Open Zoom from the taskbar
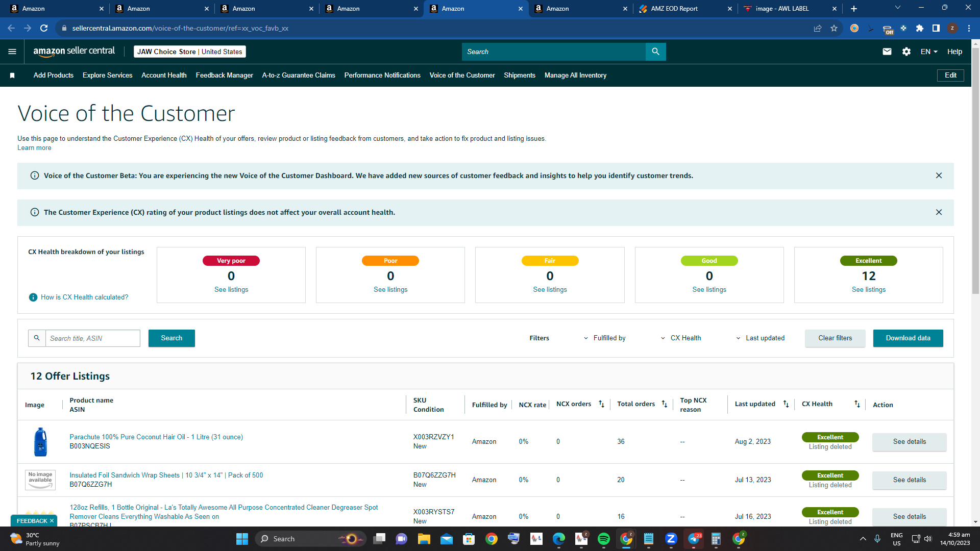The width and height of the screenshot is (980, 551). tap(671, 539)
